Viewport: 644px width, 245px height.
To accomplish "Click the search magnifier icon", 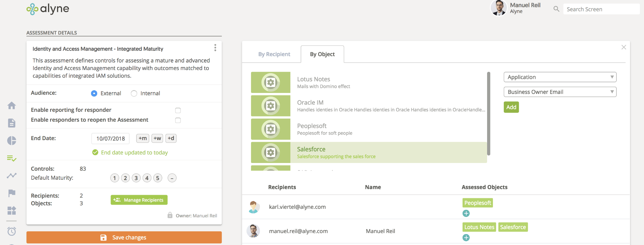I will pos(556,9).
